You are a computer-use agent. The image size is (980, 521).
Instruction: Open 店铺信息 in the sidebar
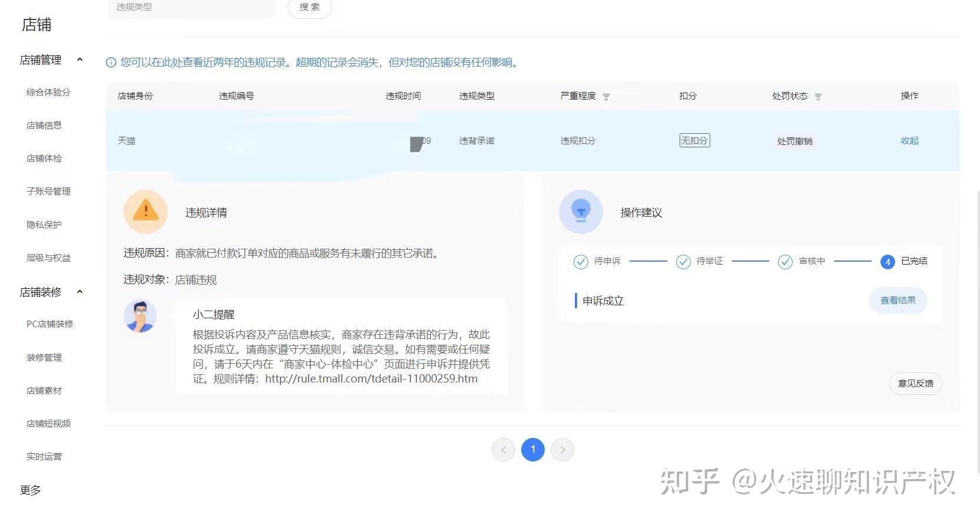point(44,126)
